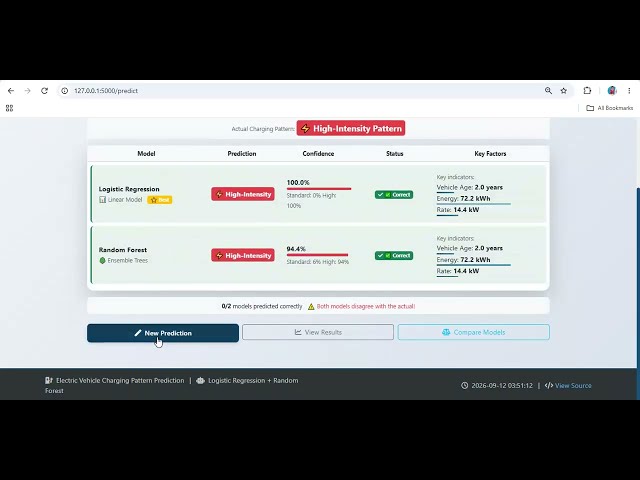Open the extensions puzzle icon
640x480 pixels.
pos(587,91)
